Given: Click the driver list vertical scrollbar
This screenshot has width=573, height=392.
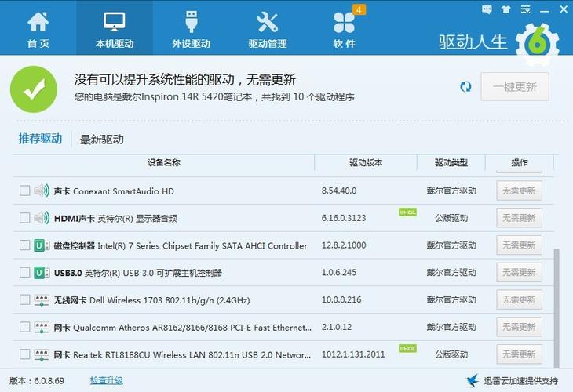Looking at the screenshot, I should [557, 308].
